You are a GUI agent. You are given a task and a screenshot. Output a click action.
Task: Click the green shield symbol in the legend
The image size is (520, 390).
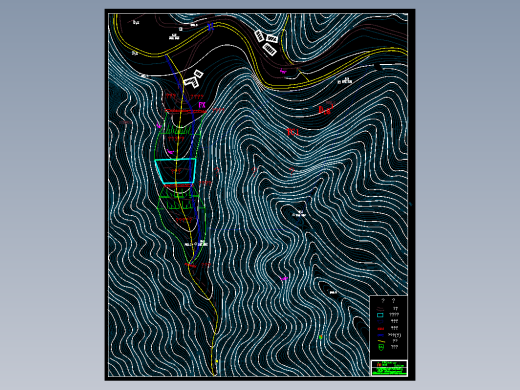[x=381, y=347]
